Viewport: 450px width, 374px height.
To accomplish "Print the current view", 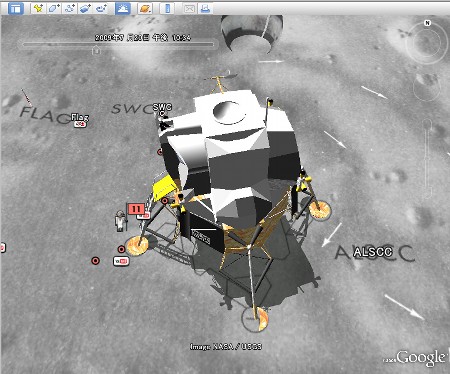I will coord(205,8).
